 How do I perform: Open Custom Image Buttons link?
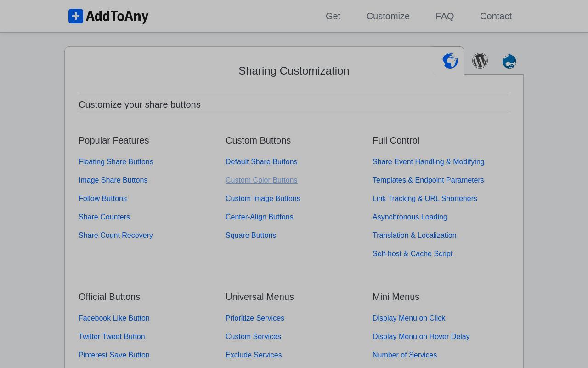(x=263, y=198)
